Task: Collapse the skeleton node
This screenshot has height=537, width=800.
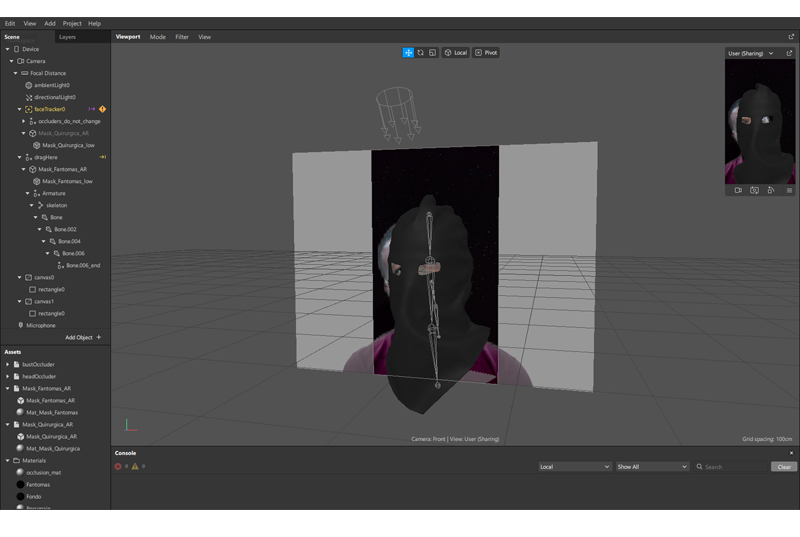Action: 32,205
